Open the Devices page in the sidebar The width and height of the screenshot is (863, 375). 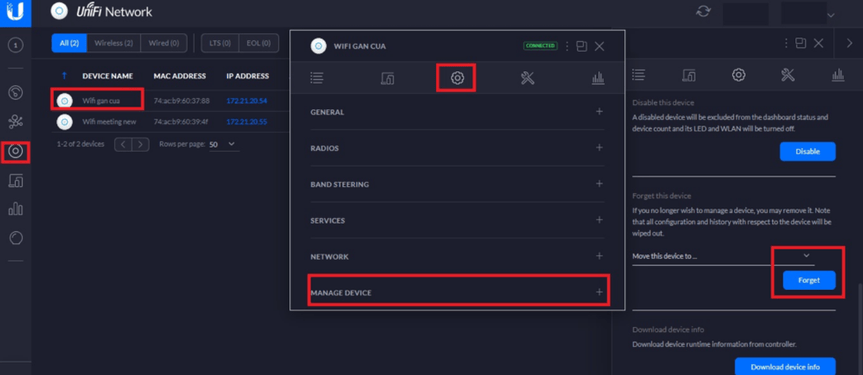[x=15, y=151]
